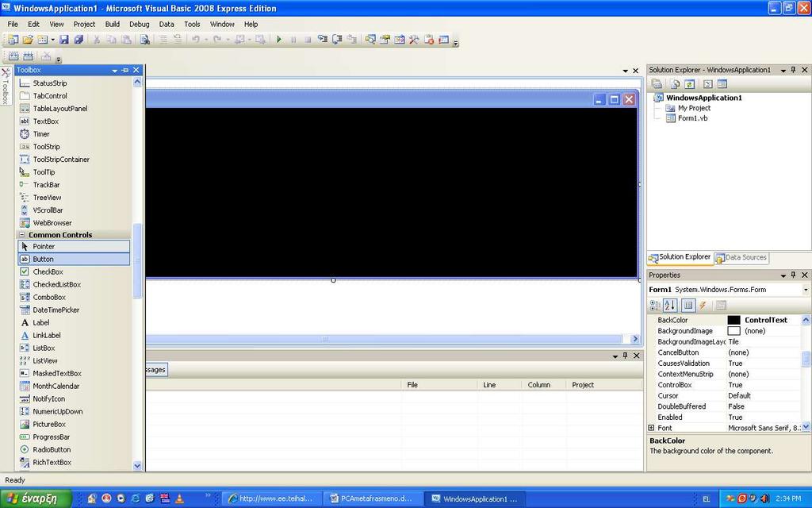
Task: Show categorized view in Properties panel
Action: [655, 306]
